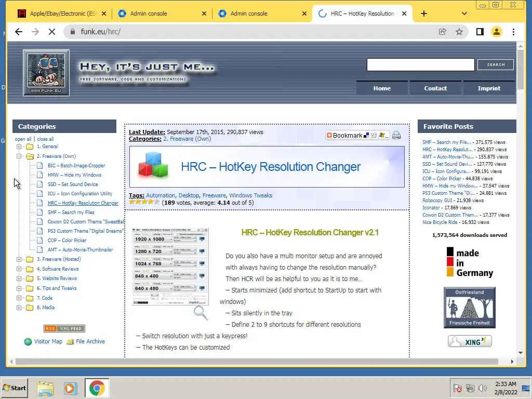
Task: Click the XING profile badge
Action: [470, 341]
